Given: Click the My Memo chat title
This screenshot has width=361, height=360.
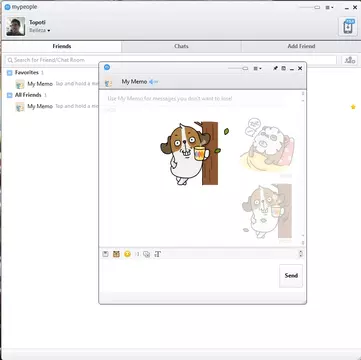Looking at the screenshot, I should [134, 82].
